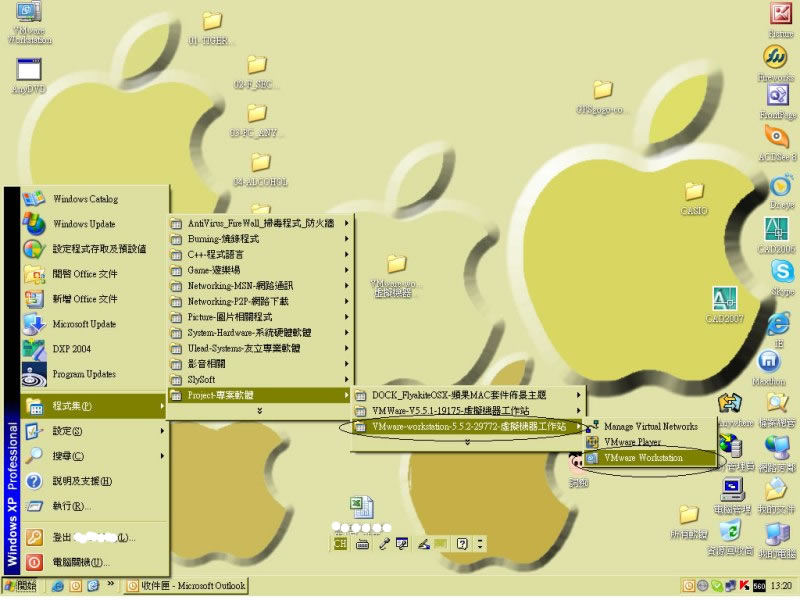Expand the VMWare-V5.5.1-19175 submenu
Viewport: 800px width, 600px height.
(468, 411)
